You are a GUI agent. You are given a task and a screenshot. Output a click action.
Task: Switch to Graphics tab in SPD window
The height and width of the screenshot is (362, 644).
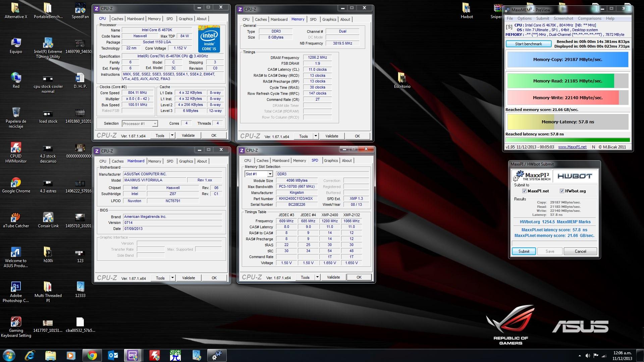pos(331,161)
